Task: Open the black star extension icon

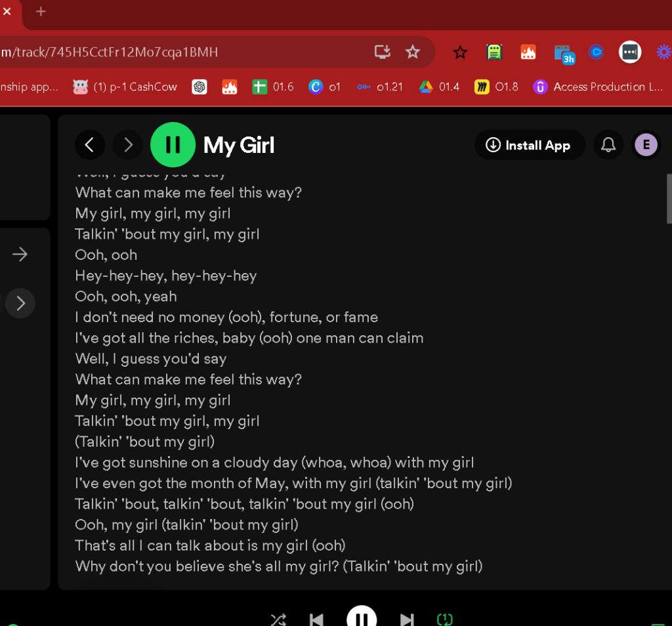Action: coord(460,52)
